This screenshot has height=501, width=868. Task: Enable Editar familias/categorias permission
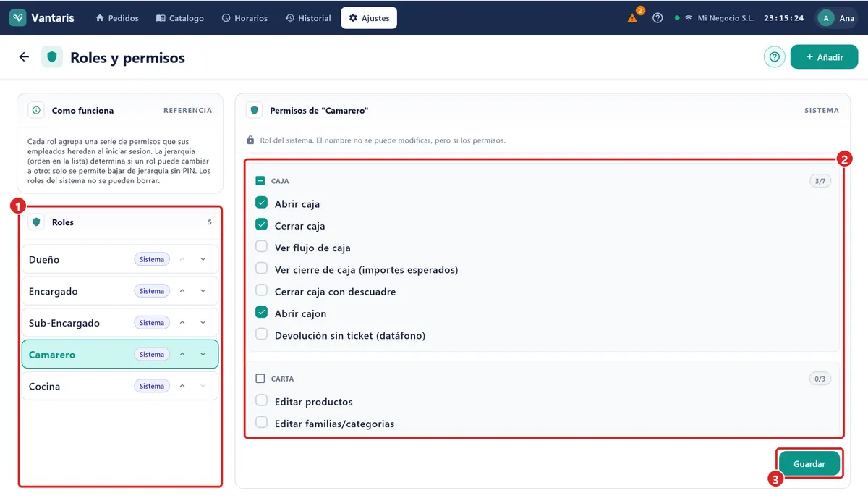pos(262,422)
